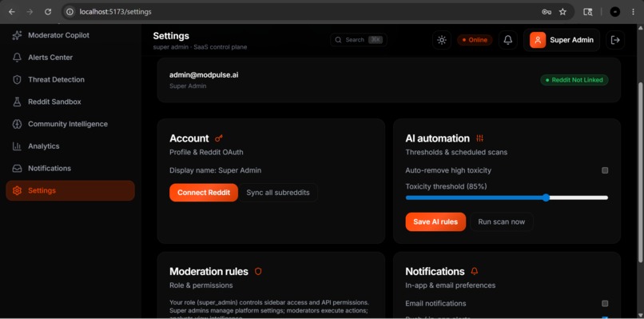644x319 pixels.
Task: Click the Community Intelligence brain icon
Action: 17,124
